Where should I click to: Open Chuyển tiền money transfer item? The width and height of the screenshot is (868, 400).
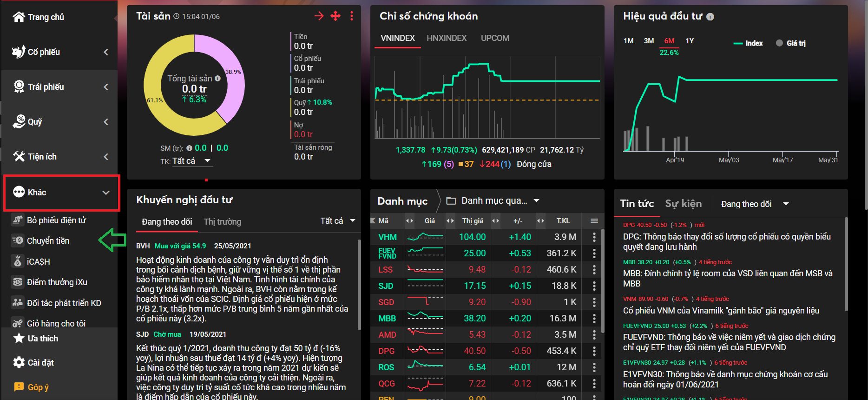pos(48,240)
